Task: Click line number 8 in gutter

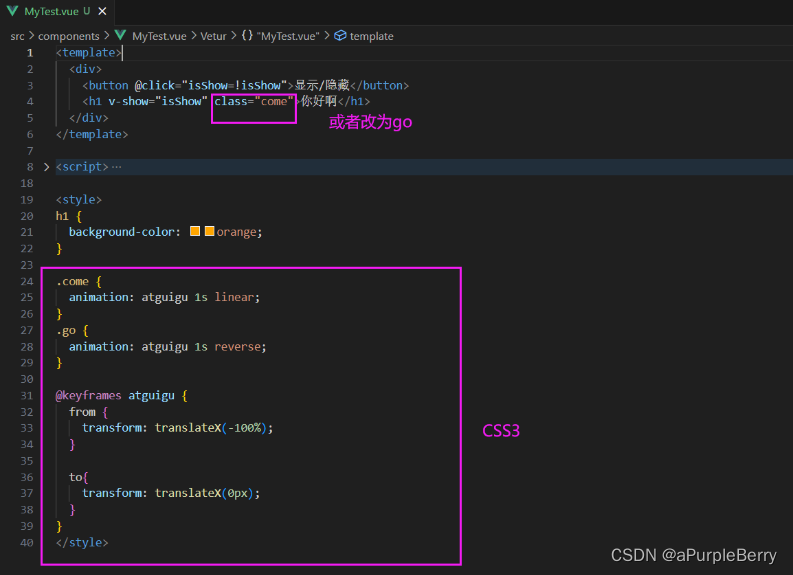Action: (30, 167)
